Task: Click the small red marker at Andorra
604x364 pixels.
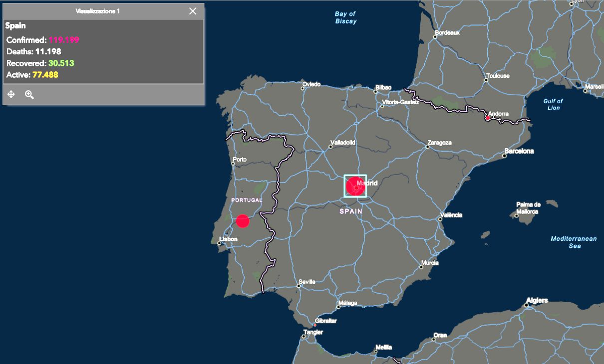Action: click(x=488, y=118)
